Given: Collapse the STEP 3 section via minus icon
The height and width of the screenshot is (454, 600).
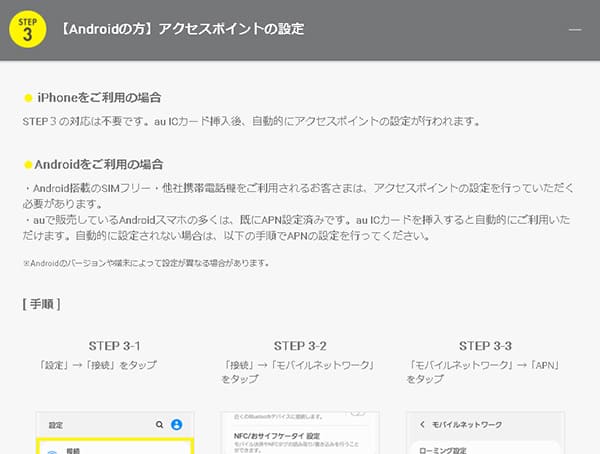Looking at the screenshot, I should pyautogui.click(x=575, y=29).
